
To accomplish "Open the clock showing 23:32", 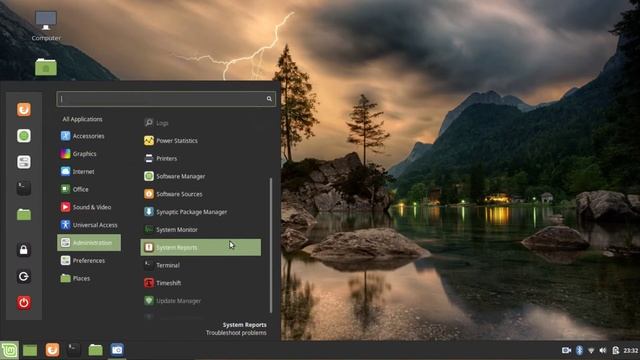I will (x=631, y=351).
